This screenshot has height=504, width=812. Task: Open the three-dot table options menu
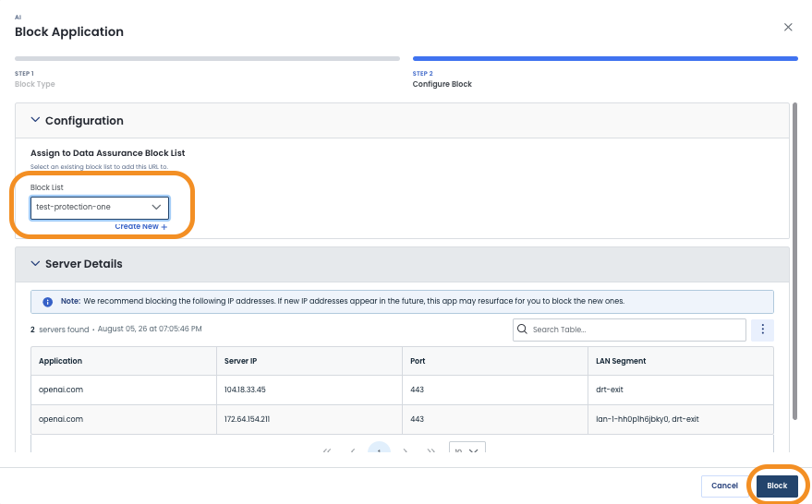pos(762,330)
